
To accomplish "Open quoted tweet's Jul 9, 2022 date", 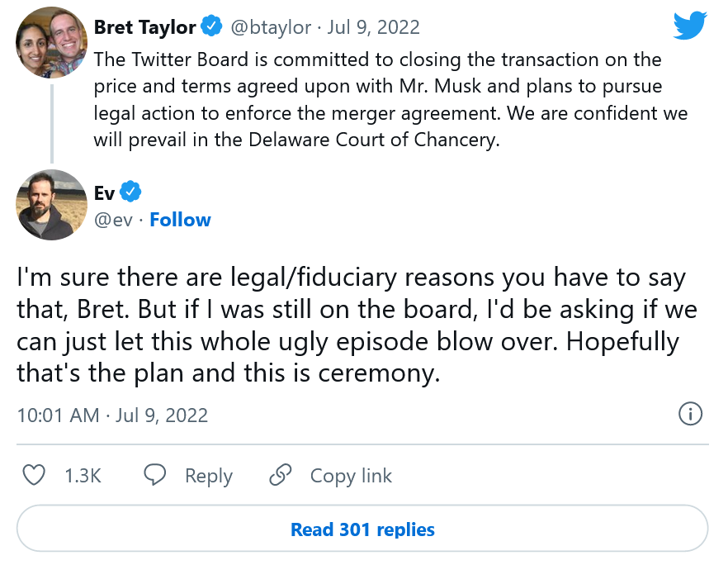I will [373, 27].
